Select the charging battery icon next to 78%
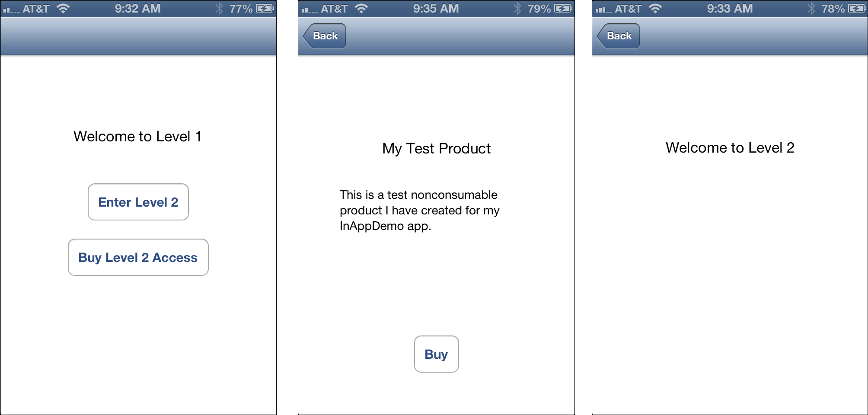 [857, 8]
